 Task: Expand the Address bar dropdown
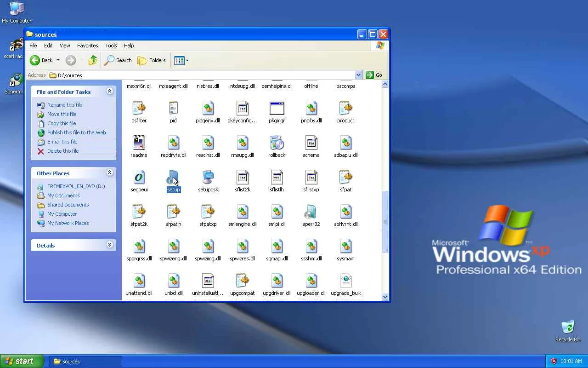358,75
